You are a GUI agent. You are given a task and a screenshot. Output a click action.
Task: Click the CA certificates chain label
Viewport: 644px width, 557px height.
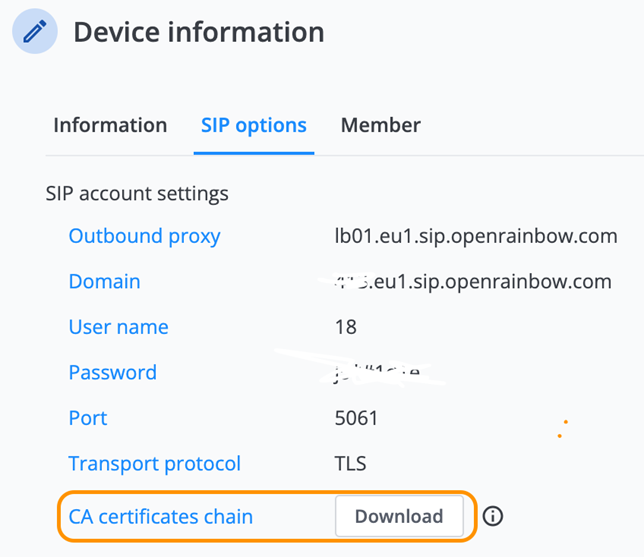(x=161, y=517)
